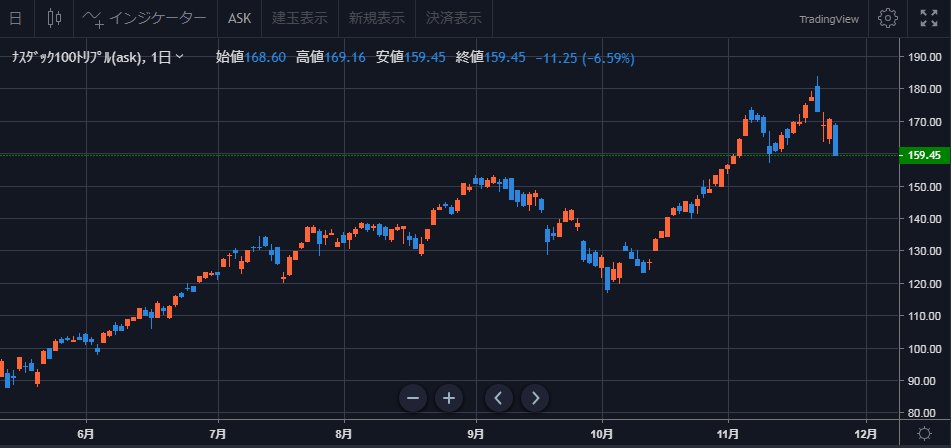This screenshot has width=951, height=448.
Task: Click the 180.00 price axis label
Action: 925,89
